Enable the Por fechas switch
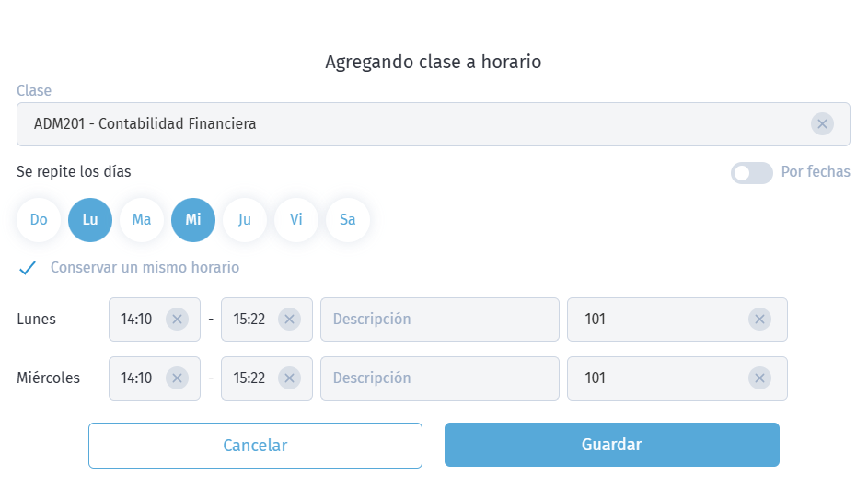 pyautogui.click(x=752, y=173)
